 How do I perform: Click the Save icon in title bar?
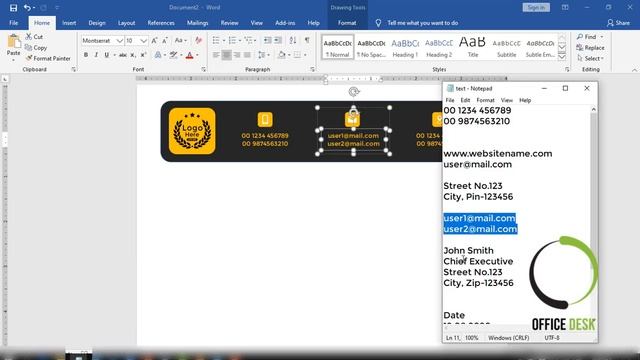[x=13, y=7]
